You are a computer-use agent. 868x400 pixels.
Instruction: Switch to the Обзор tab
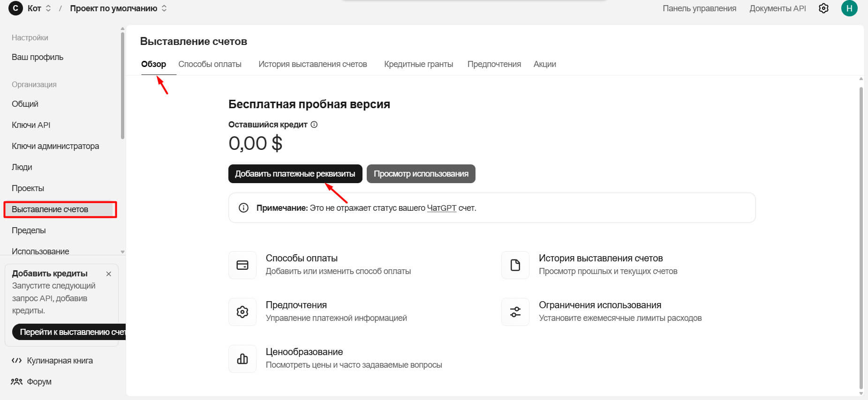pos(154,64)
